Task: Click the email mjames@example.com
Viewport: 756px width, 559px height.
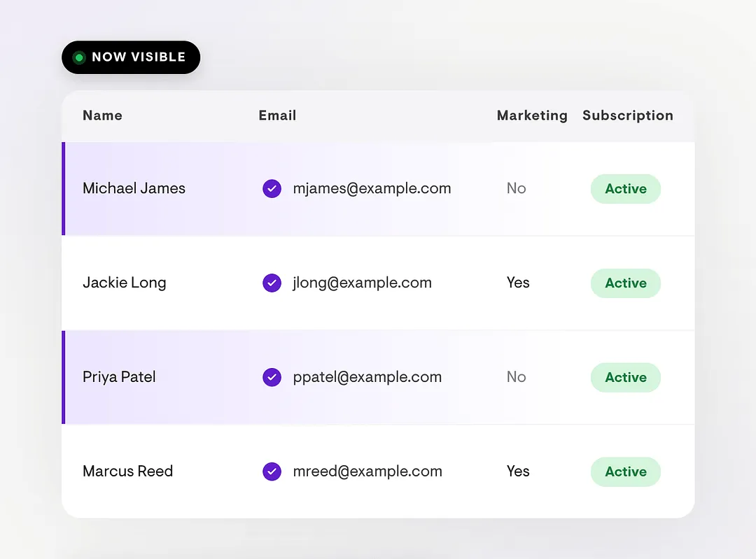Action: point(372,188)
